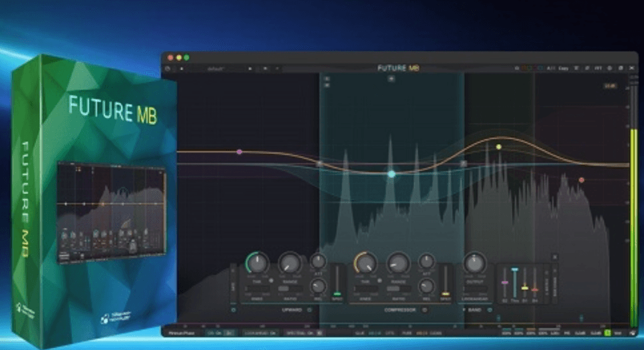This screenshot has height=350, width=644.
Task: Close the band faders panel
Action: [x=555, y=257]
